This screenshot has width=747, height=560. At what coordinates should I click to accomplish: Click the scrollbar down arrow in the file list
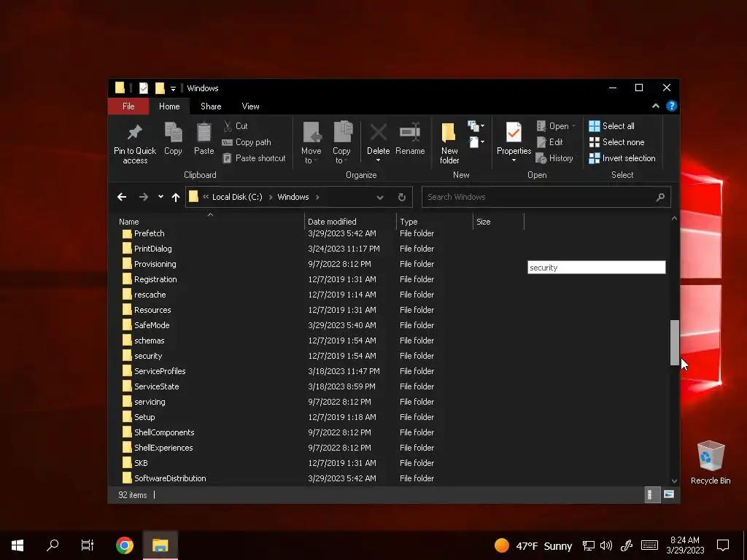coord(674,481)
